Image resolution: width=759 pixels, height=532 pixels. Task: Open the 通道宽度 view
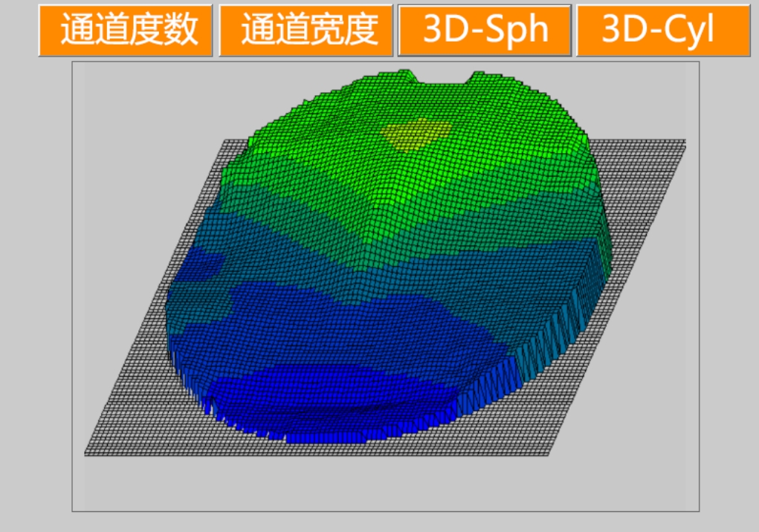[306, 30]
